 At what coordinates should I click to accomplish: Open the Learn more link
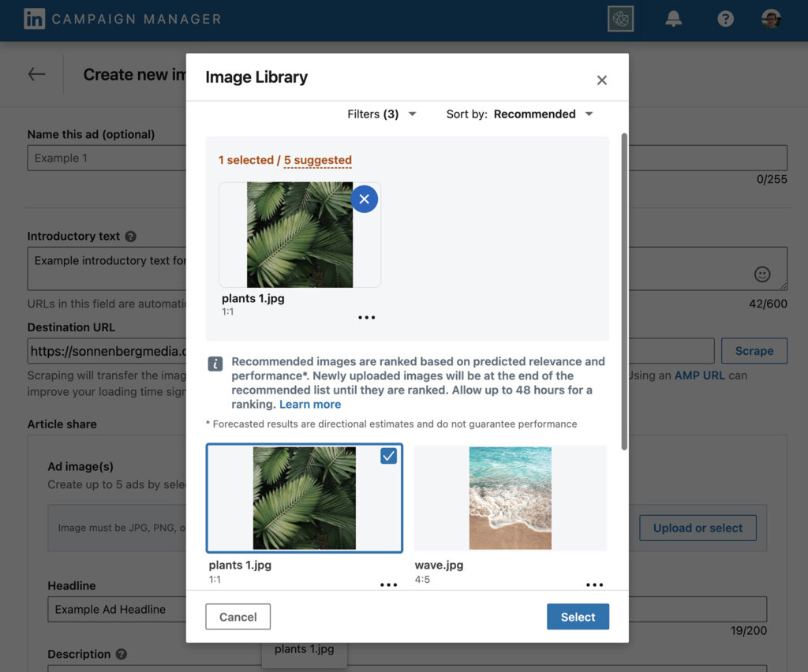tap(310, 404)
